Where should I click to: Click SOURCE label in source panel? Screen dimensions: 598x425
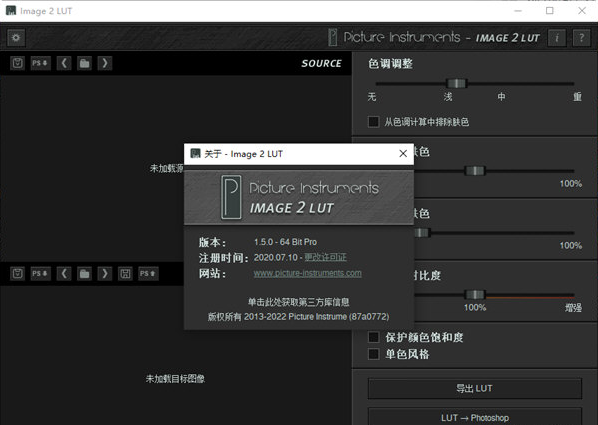click(x=321, y=63)
